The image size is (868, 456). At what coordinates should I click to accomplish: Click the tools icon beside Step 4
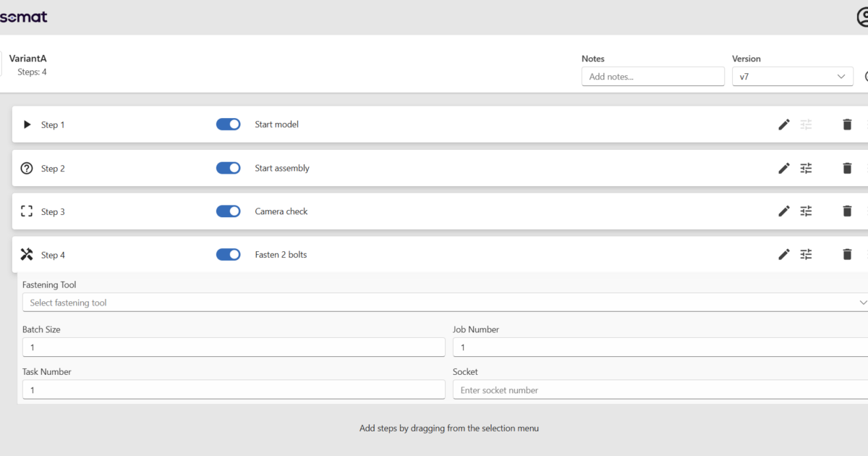(27, 255)
